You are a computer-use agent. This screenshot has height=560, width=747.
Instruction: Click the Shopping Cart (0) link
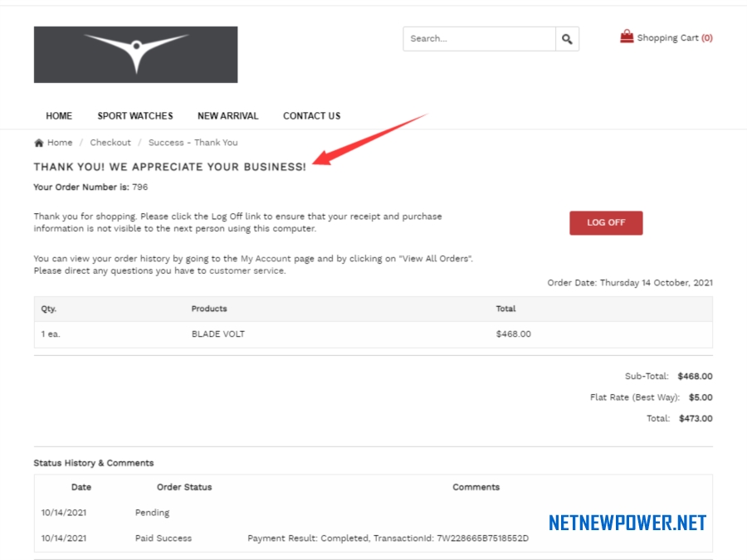[x=675, y=38]
